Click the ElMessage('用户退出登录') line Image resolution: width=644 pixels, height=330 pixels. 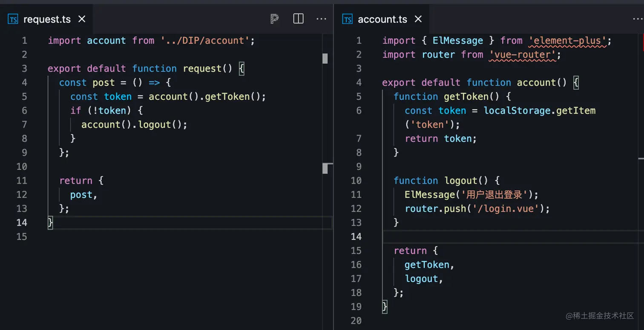coord(471,195)
